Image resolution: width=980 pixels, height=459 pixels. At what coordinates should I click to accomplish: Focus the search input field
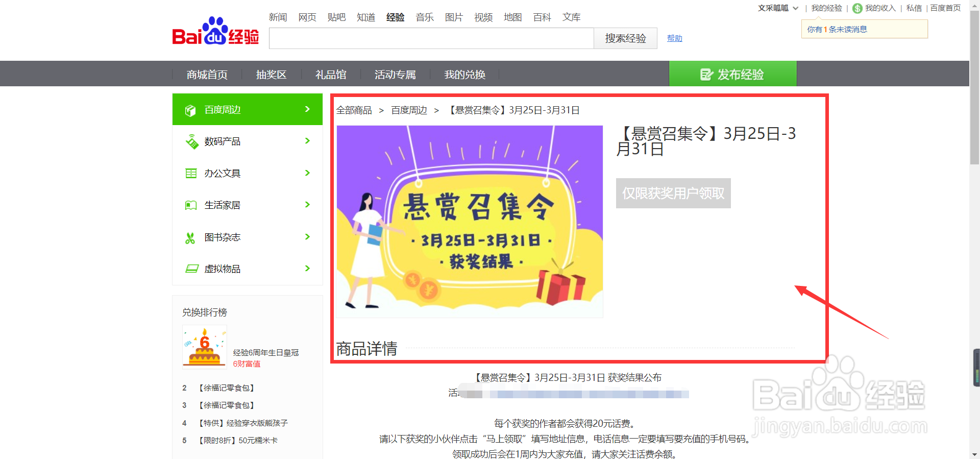click(x=431, y=38)
